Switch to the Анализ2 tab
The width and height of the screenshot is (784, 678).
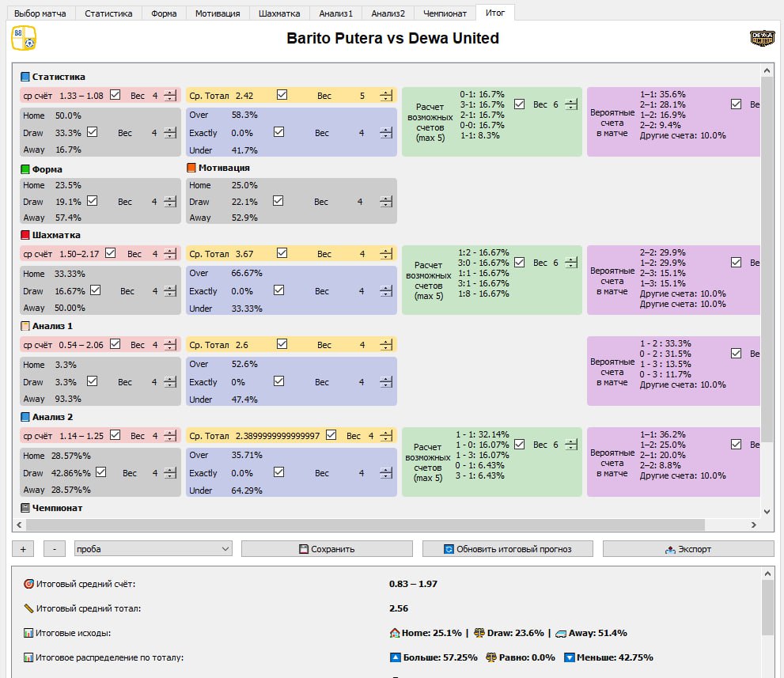click(x=388, y=13)
